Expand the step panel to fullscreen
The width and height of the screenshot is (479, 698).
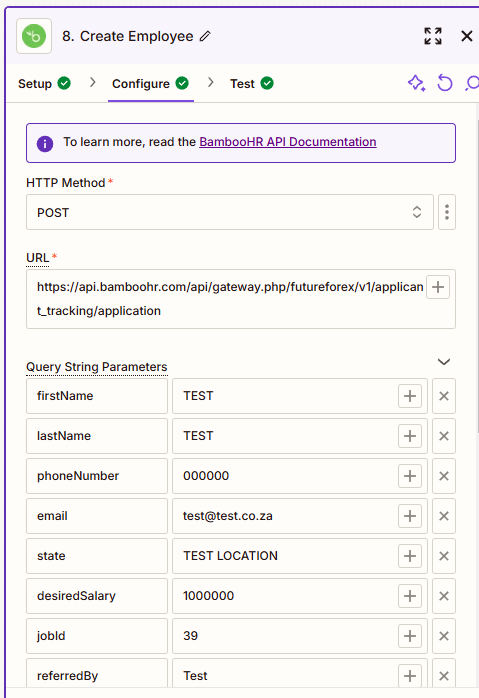coord(433,36)
